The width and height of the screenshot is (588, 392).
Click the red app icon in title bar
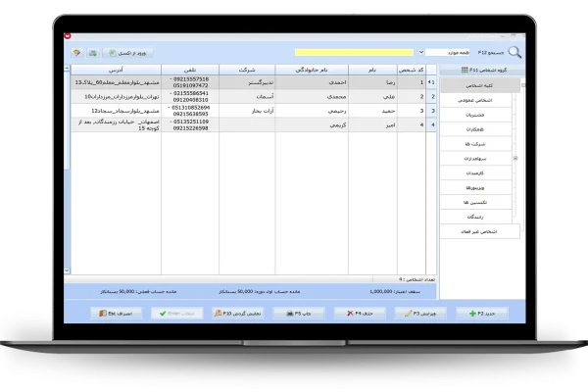pyautogui.click(x=68, y=36)
